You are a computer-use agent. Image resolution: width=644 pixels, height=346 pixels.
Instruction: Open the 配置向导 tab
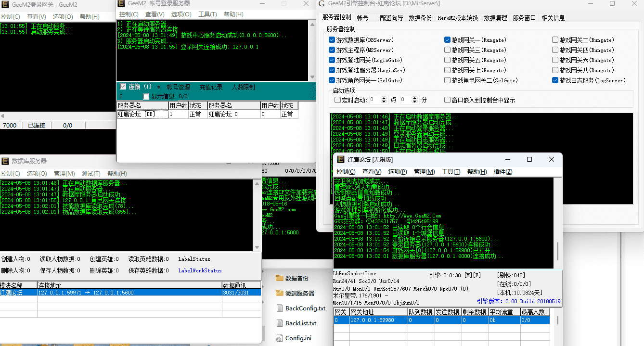click(391, 18)
